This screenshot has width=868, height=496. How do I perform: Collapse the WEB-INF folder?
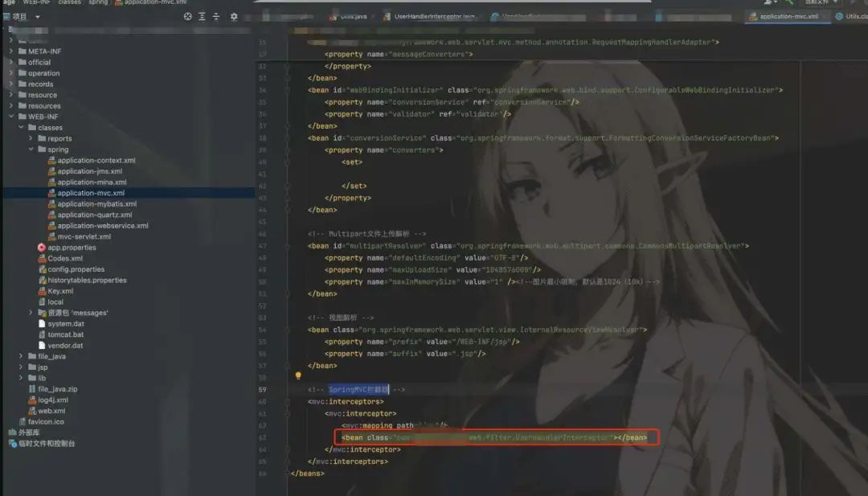[x=11, y=117]
